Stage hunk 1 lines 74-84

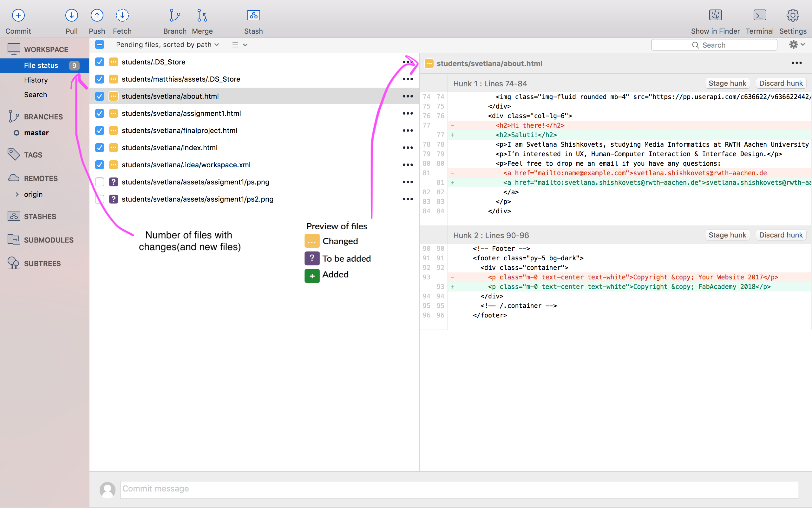pyautogui.click(x=727, y=83)
